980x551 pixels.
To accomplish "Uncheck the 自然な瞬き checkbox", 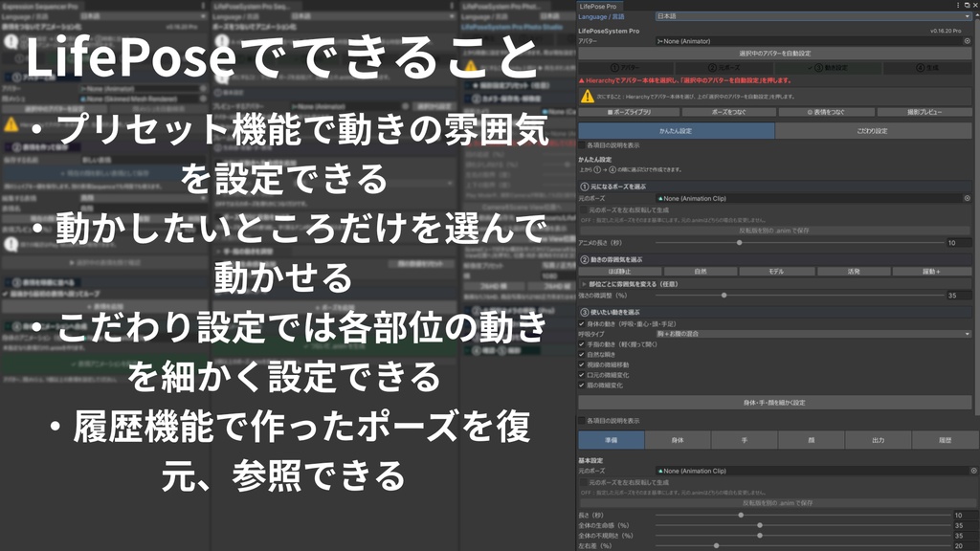I will pos(582,355).
